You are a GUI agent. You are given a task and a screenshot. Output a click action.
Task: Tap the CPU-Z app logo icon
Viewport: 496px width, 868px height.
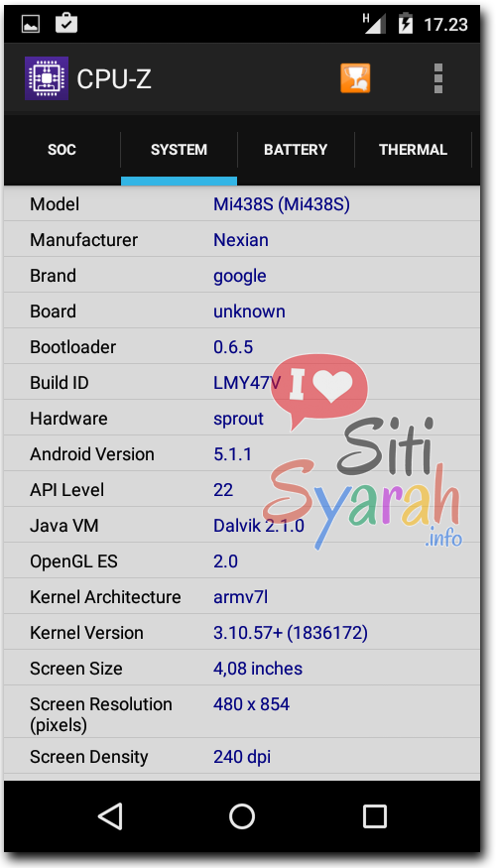click(x=47, y=78)
